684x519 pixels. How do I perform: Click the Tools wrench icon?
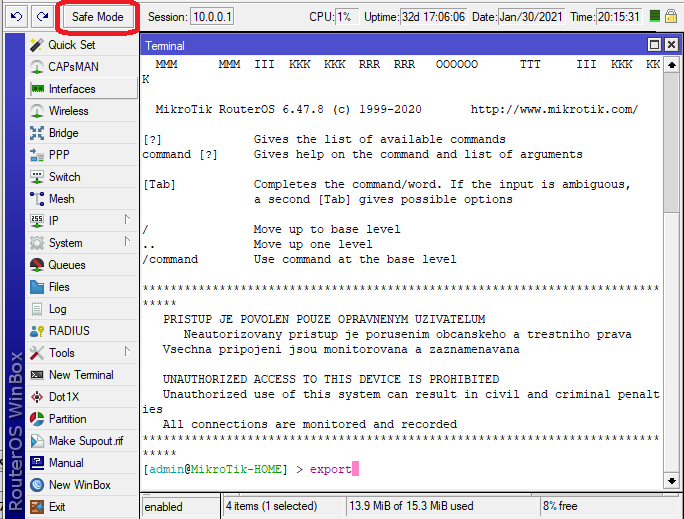coord(37,352)
